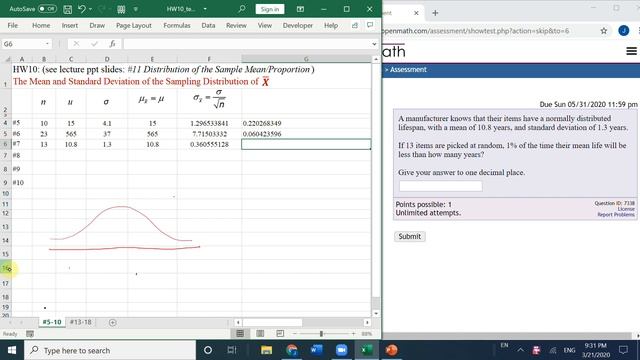Select cell containing 0.360555128
The height and width of the screenshot is (360, 640).
[209, 144]
